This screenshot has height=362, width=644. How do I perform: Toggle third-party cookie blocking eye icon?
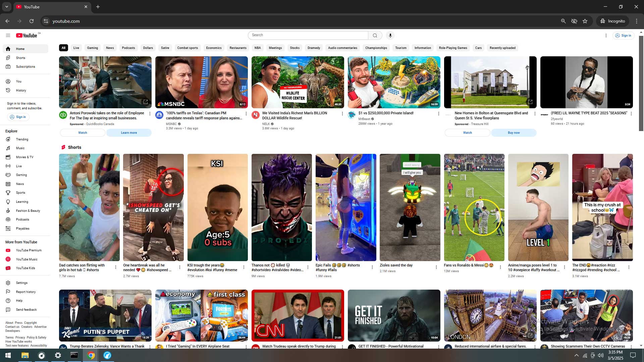pyautogui.click(x=574, y=21)
